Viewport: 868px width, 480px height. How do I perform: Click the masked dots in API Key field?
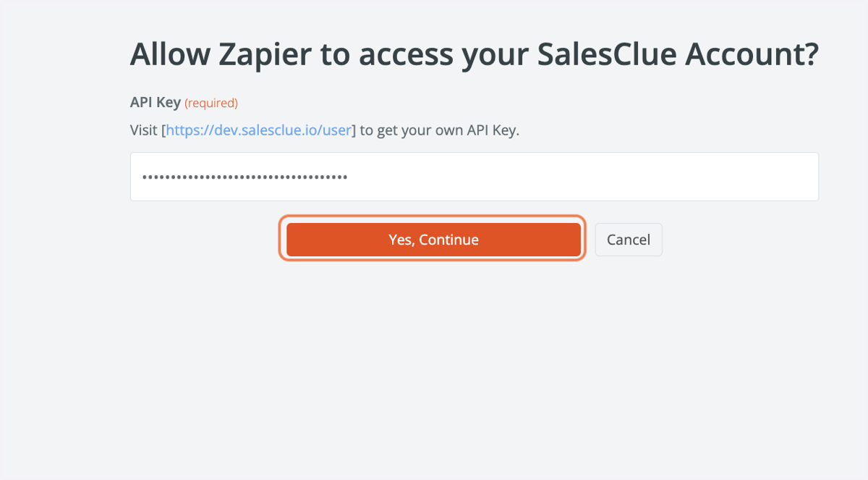pyautogui.click(x=244, y=177)
